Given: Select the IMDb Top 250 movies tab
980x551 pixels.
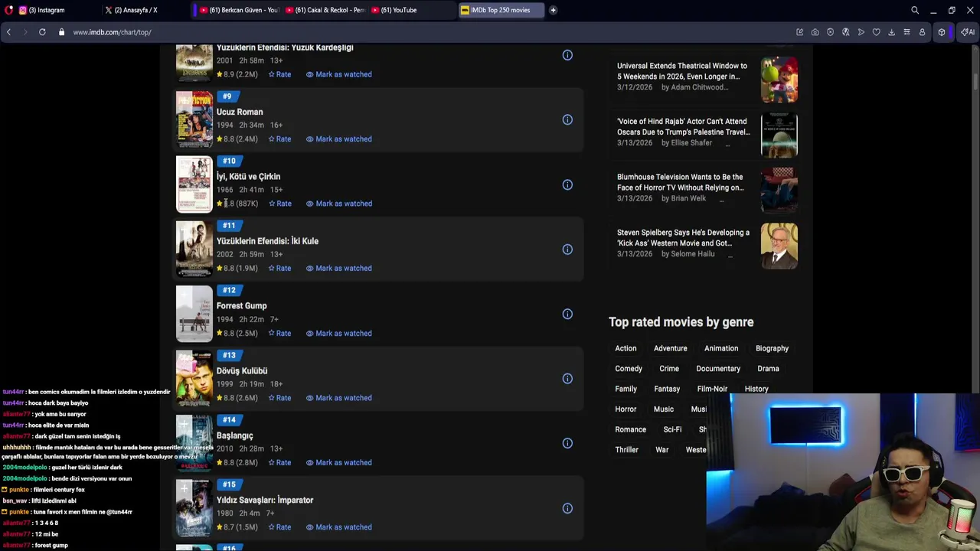Looking at the screenshot, I should 501,10.
